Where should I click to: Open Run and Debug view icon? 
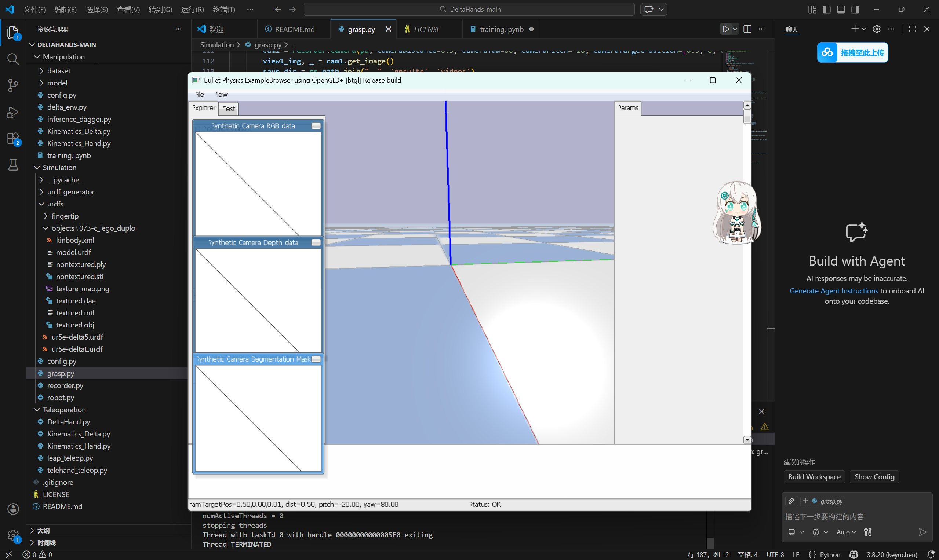(13, 112)
